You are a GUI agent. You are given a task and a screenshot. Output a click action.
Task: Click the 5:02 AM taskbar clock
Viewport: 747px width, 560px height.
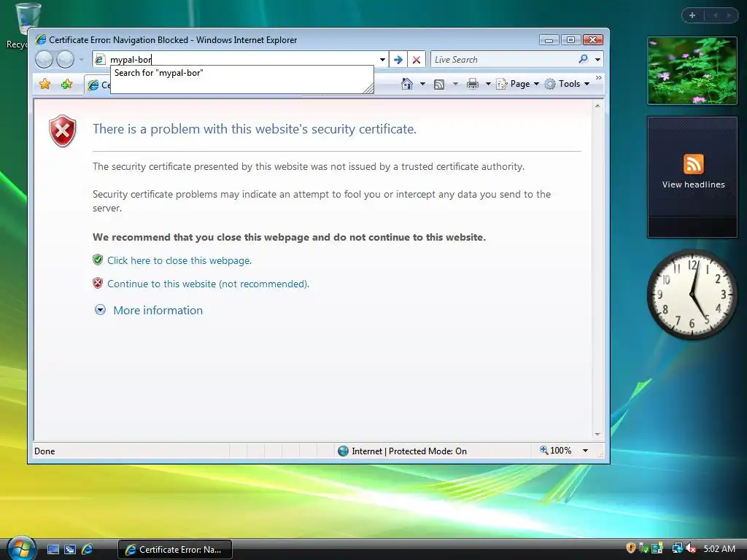(719, 549)
